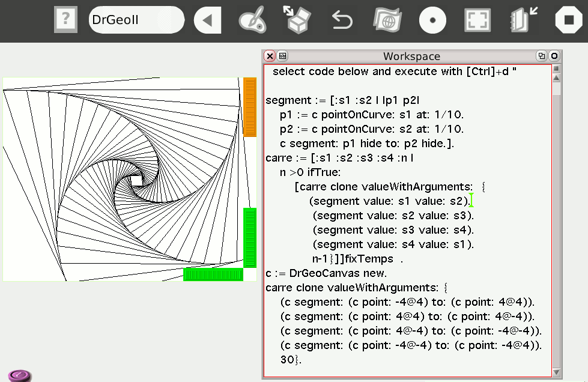Image resolution: width=588 pixels, height=382 pixels.
Task: Click the DrGeoII activity name field
Action: (136, 20)
